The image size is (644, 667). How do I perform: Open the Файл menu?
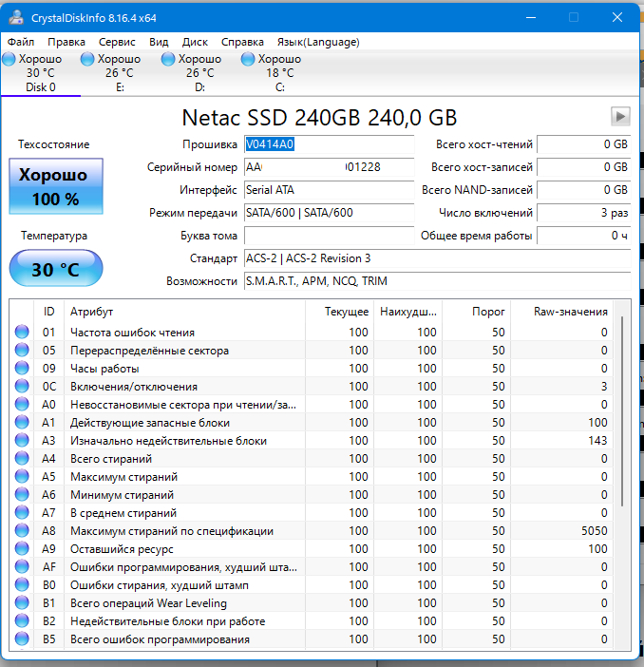point(21,42)
